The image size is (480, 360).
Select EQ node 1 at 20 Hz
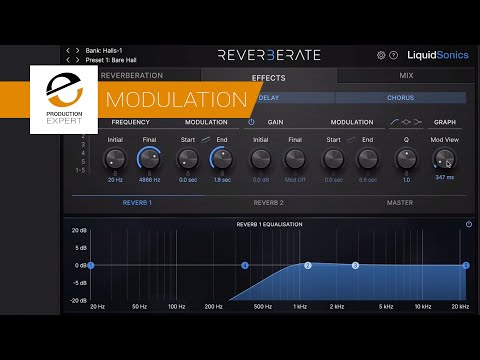click(x=91, y=265)
